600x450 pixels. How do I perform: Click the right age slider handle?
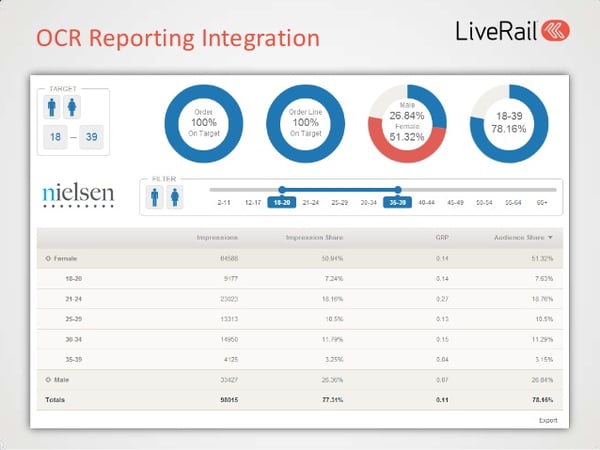tap(398, 189)
